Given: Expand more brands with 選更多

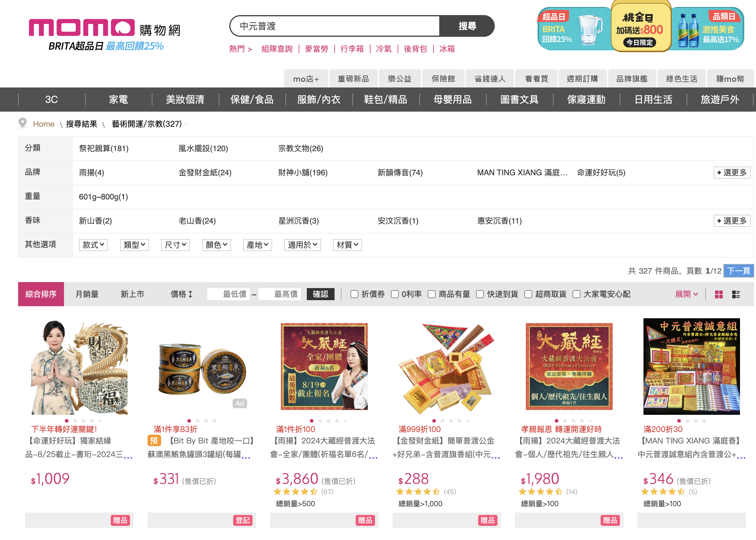Looking at the screenshot, I should 732,172.
